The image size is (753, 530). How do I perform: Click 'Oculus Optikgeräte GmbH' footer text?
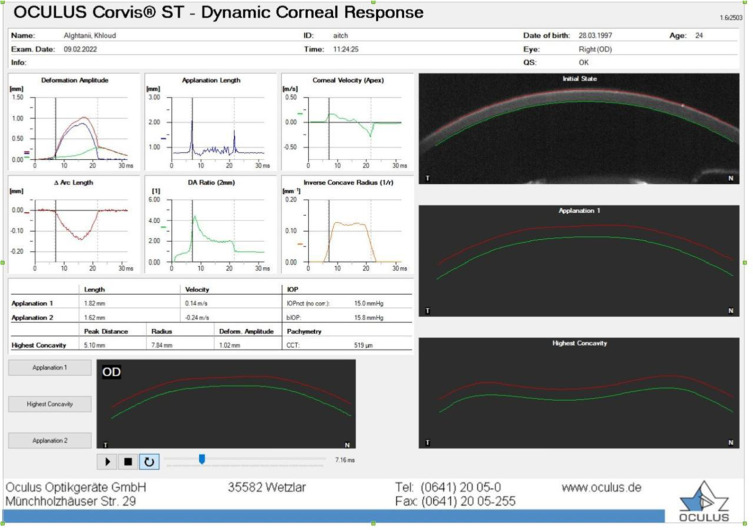(x=76, y=488)
